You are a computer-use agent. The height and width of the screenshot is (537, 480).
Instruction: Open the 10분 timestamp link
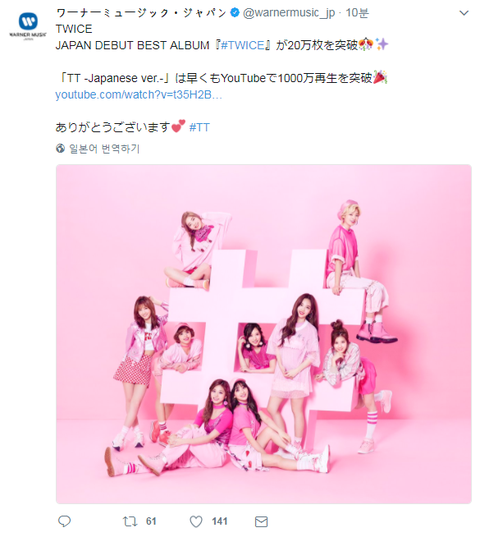click(x=357, y=13)
